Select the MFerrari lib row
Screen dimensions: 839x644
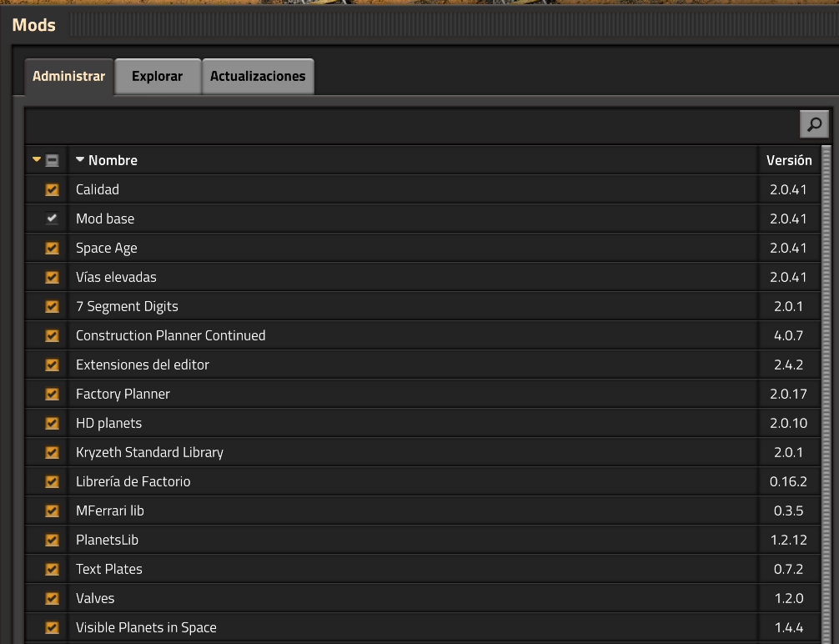[x=423, y=511]
